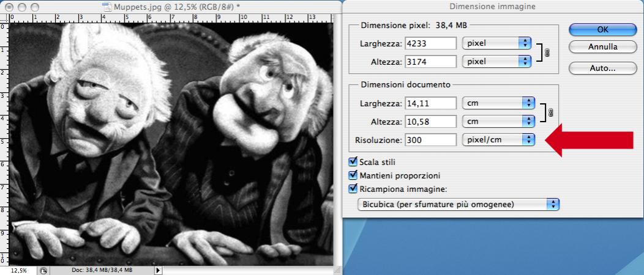This screenshot has height=275, width=644.
Task: Toggle the Mantieni proporzioni checkbox
Action: (353, 175)
